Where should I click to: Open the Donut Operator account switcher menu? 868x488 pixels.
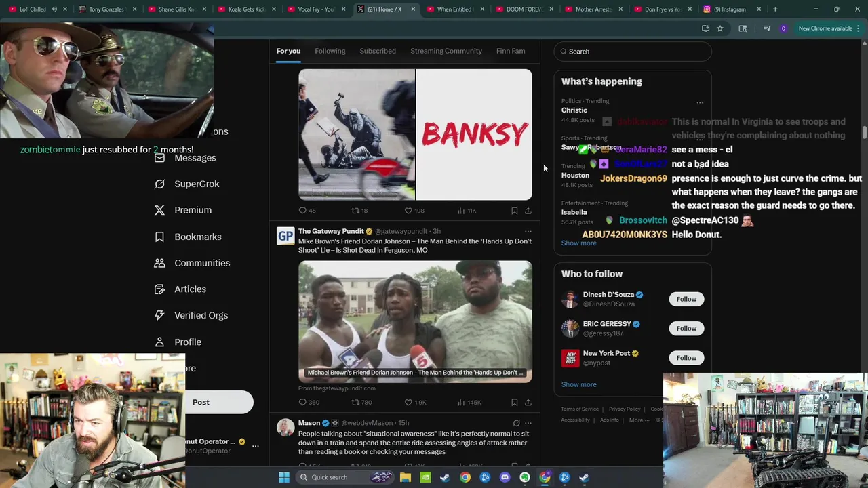click(x=255, y=446)
